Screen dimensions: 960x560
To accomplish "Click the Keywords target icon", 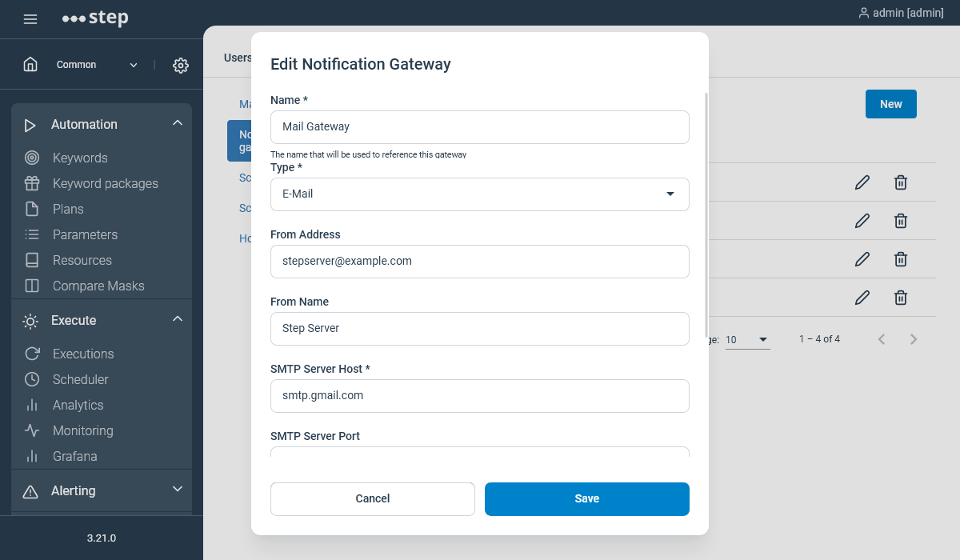I will [32, 158].
